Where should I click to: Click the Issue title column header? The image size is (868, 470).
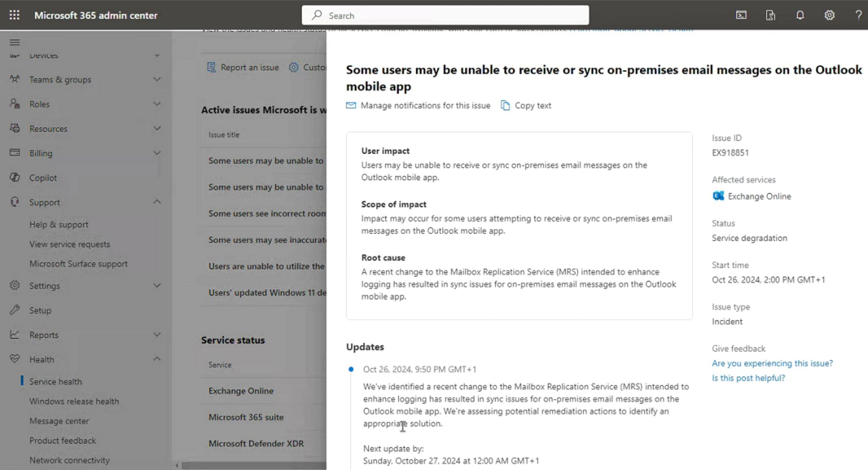(x=224, y=135)
